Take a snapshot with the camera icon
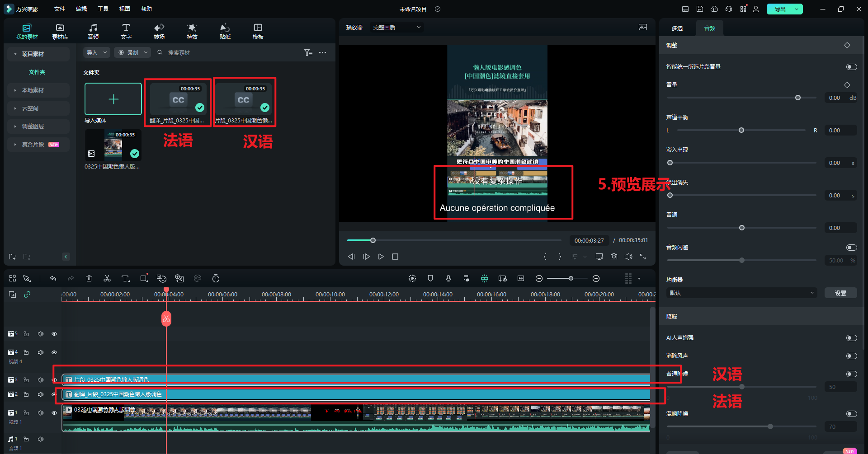 coord(613,257)
